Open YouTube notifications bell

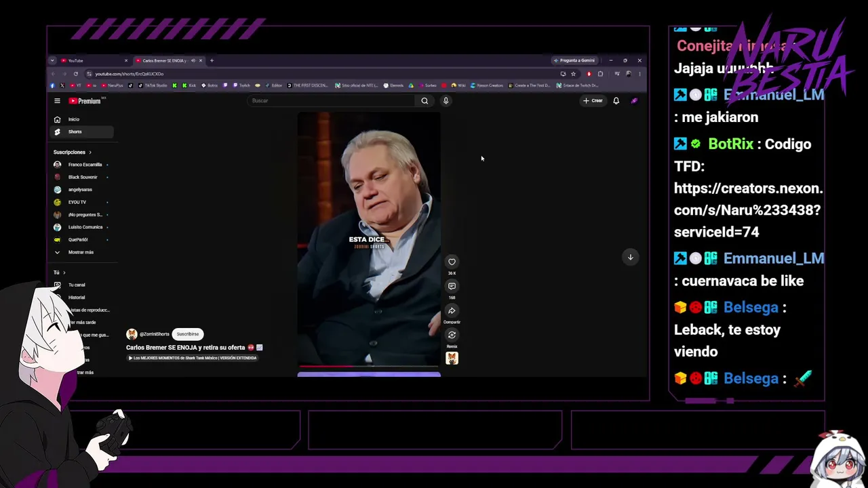click(x=616, y=101)
